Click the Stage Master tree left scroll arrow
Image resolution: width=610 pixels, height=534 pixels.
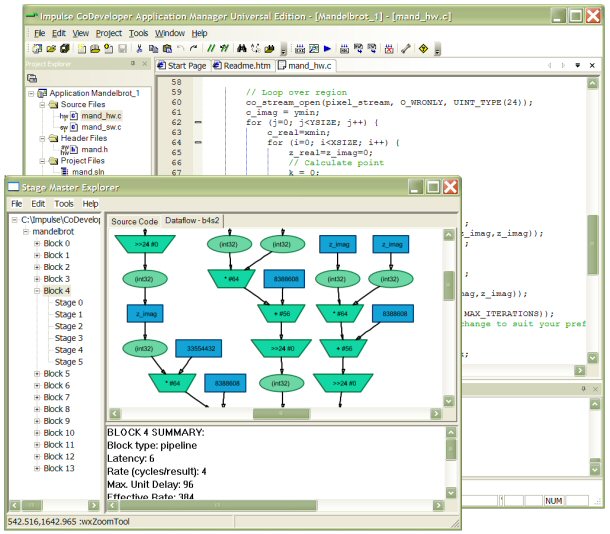(x=15, y=505)
